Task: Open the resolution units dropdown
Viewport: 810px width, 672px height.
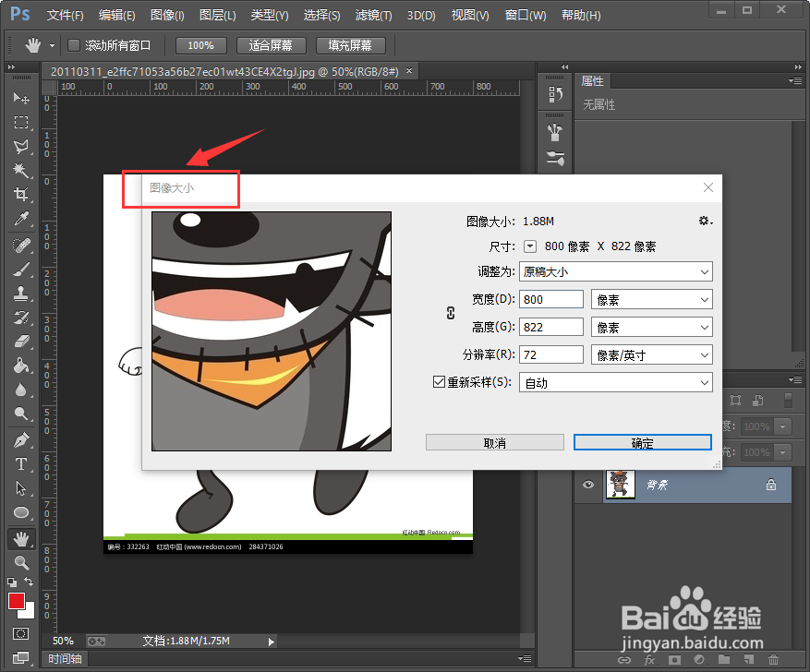Action: coord(652,355)
